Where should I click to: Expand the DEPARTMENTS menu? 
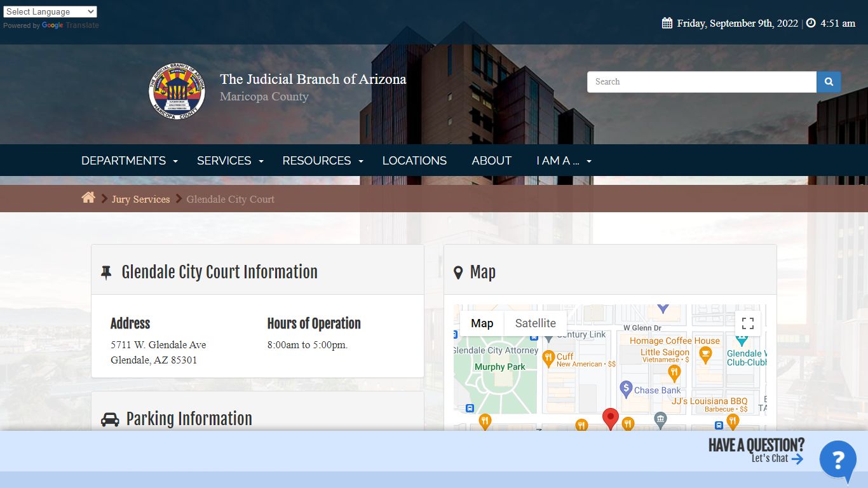pos(130,161)
